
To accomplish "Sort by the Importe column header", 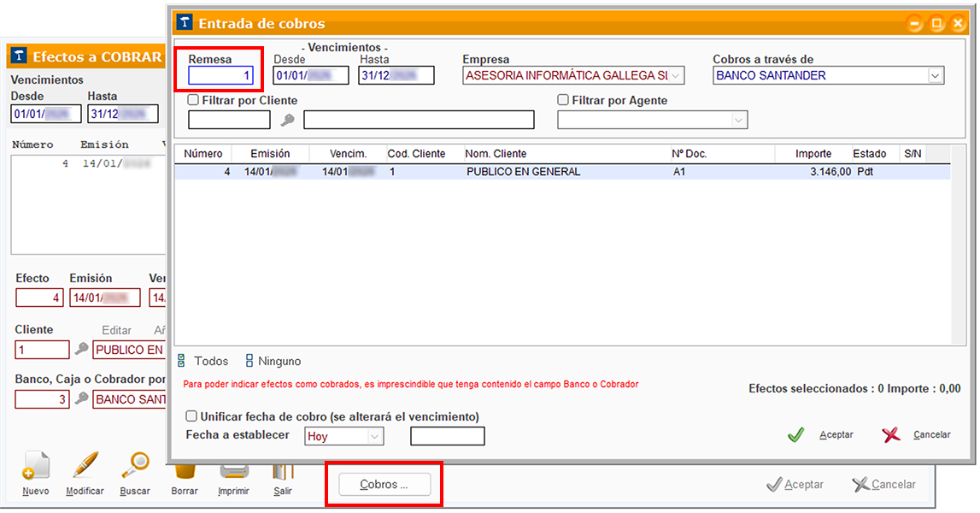I will (813, 154).
